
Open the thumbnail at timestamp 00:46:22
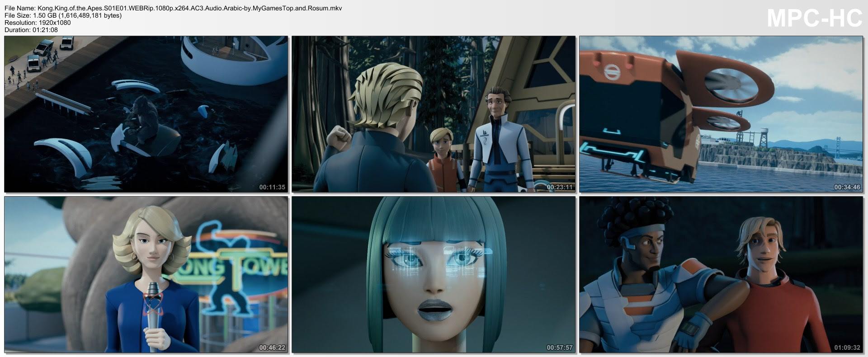(146, 274)
